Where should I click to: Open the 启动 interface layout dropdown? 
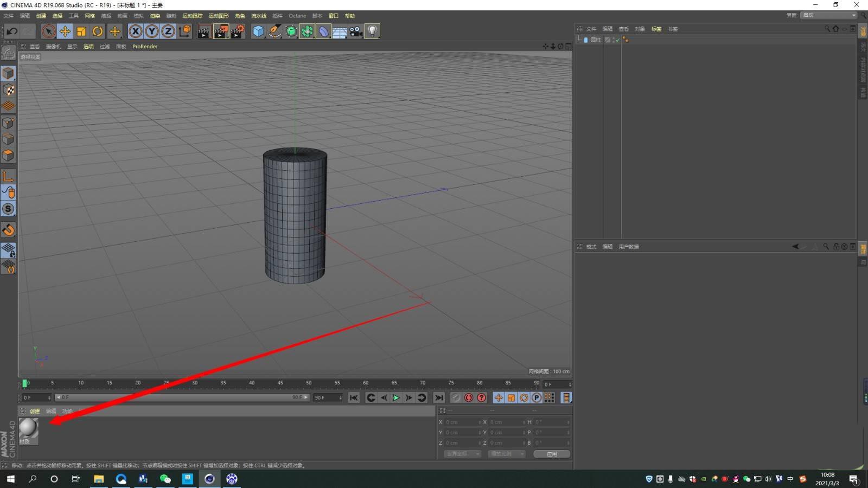(828, 15)
